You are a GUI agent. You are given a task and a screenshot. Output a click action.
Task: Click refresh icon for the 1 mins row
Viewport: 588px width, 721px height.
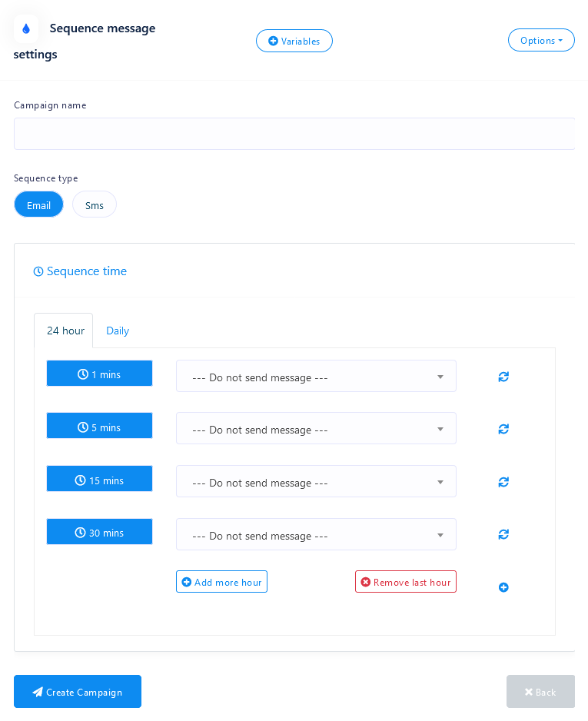tap(503, 377)
